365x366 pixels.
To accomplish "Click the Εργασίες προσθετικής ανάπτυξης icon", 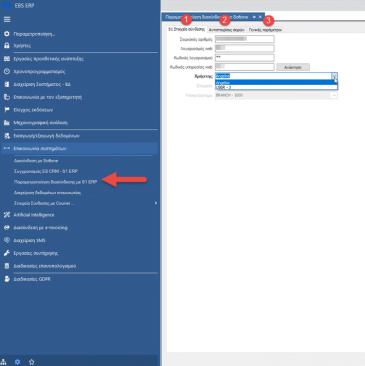I will click(x=7, y=59).
